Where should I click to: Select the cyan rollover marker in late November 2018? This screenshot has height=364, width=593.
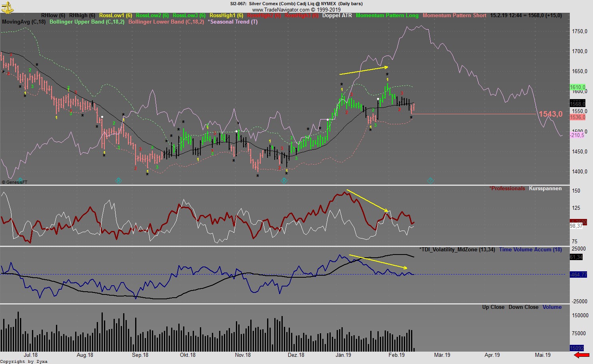coord(284,181)
